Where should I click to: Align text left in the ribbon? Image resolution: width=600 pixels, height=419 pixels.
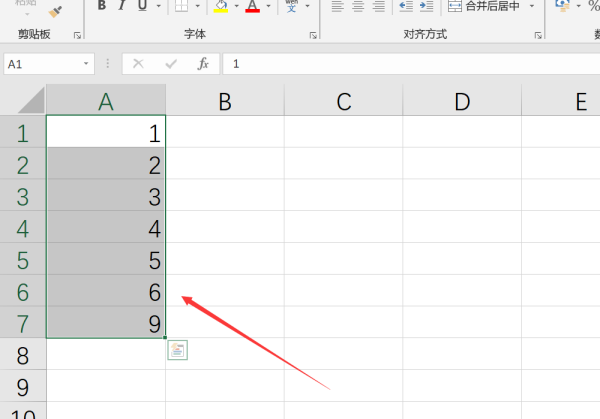point(337,6)
